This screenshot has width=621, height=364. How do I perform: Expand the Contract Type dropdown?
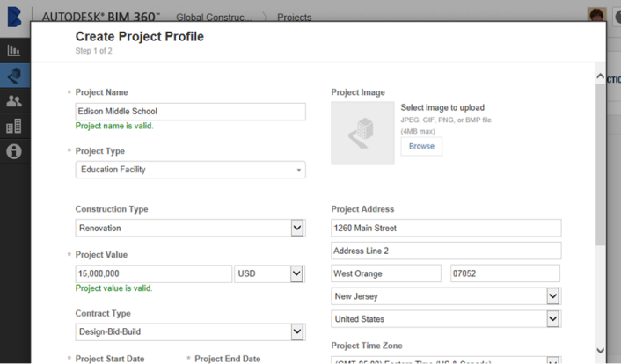tap(297, 332)
